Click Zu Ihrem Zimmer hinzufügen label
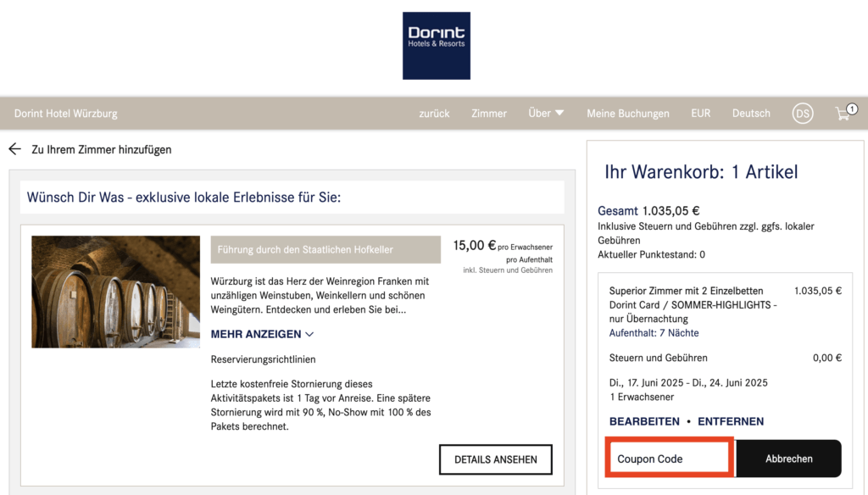 coord(102,149)
